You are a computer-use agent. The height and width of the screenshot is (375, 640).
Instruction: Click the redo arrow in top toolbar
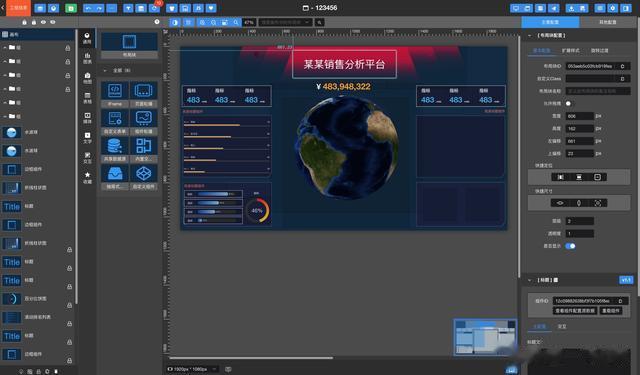tap(99, 8)
